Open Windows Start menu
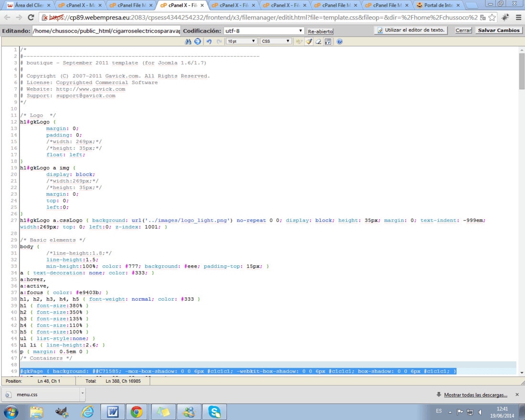This screenshot has width=525, height=420. pos(10,411)
